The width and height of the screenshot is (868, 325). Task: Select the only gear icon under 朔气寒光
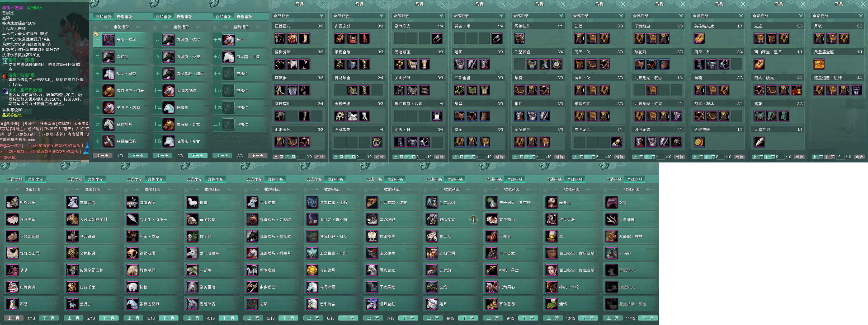(x=437, y=38)
